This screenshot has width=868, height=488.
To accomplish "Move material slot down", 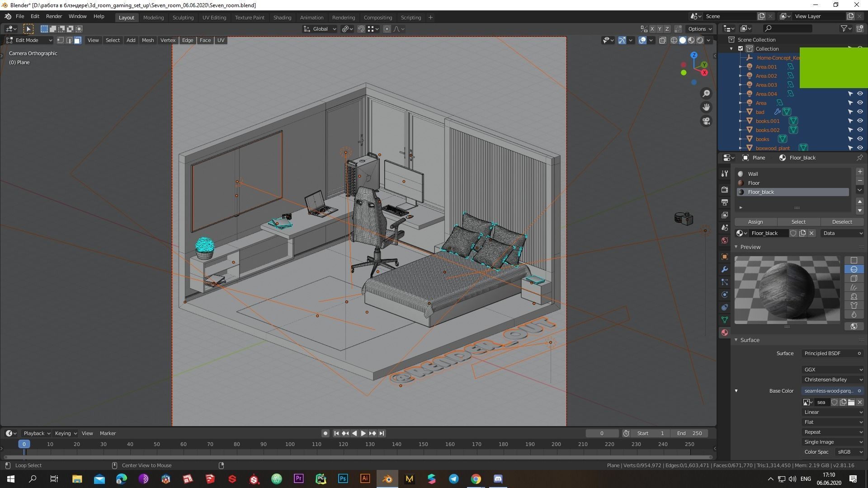I will [x=860, y=211].
